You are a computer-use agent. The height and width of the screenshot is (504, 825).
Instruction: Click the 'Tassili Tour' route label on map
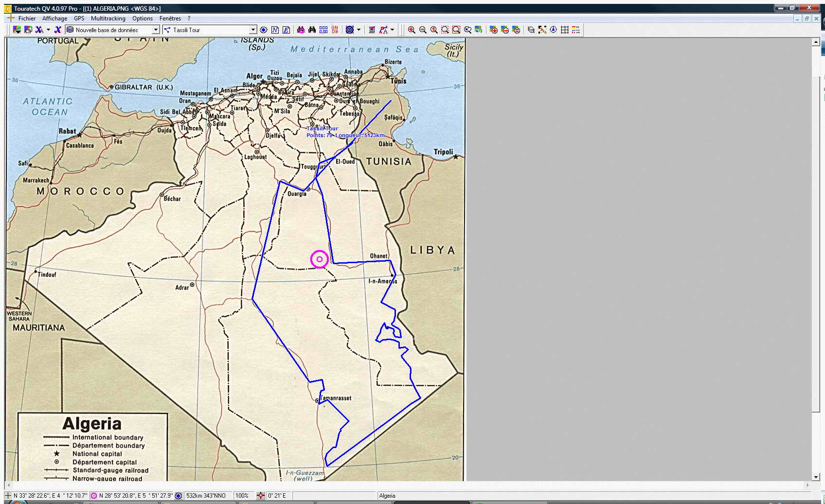click(x=322, y=128)
